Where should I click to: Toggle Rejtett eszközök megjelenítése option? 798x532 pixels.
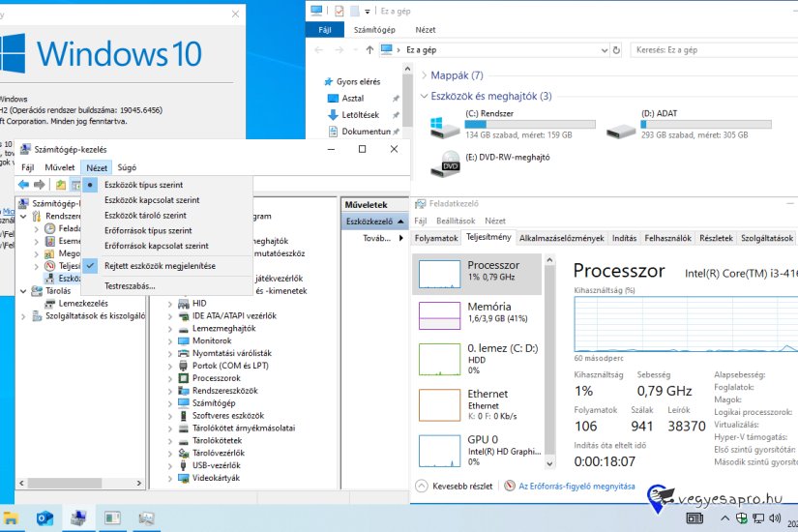(x=160, y=265)
